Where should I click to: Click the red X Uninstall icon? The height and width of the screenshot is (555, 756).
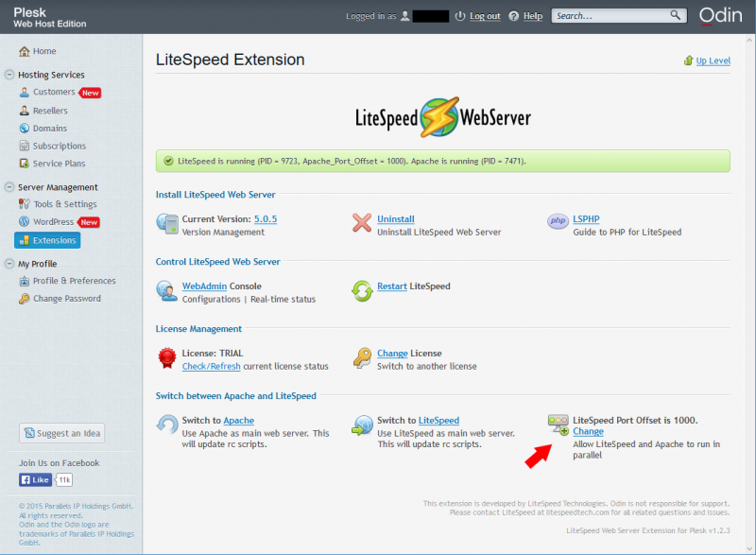[362, 223]
